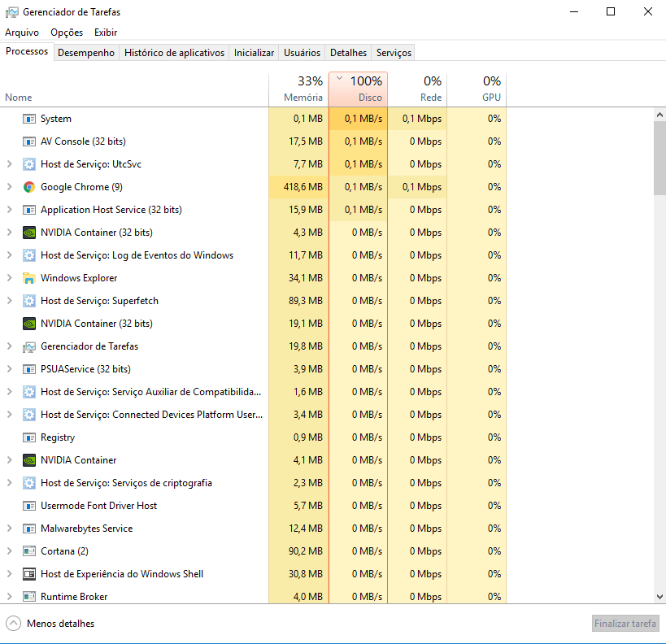This screenshot has height=644, width=666.
Task: Select the Usermode Font Driver Host icon
Action: click(x=29, y=506)
